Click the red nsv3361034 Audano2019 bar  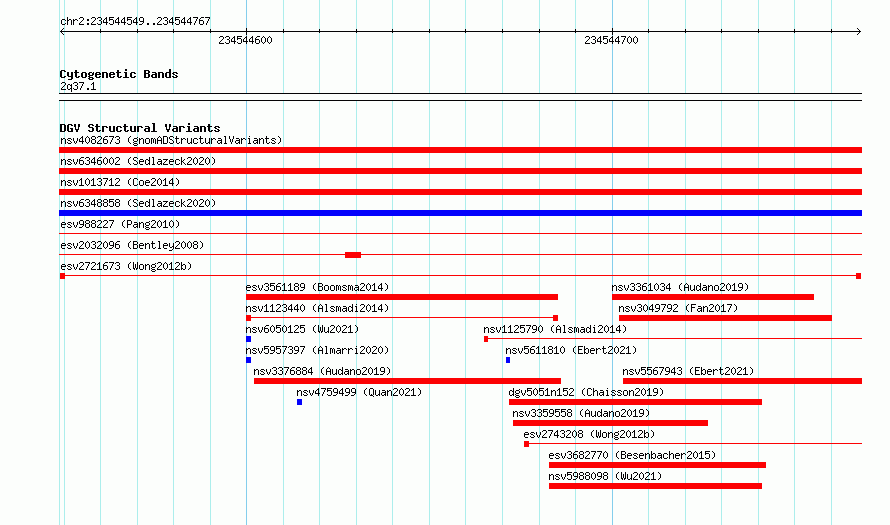[713, 297]
